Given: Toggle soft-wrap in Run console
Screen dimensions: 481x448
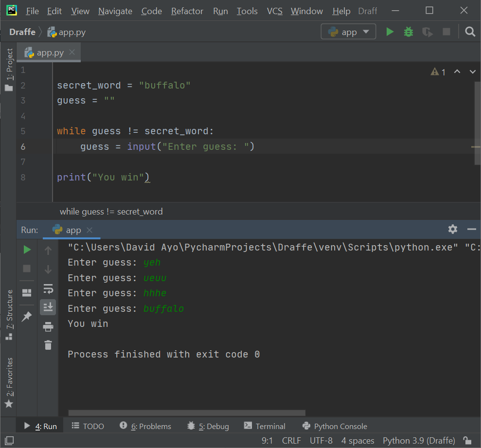Looking at the screenshot, I should [x=48, y=289].
